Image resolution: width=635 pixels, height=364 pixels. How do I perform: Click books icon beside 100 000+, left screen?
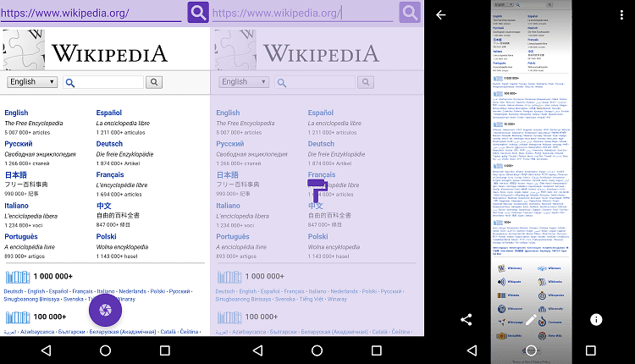click(x=18, y=317)
